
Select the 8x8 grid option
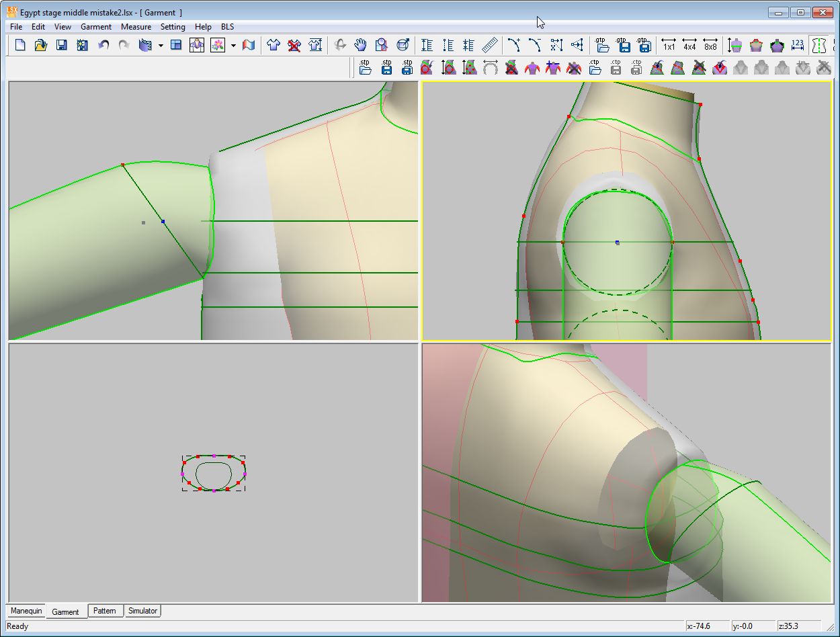coord(710,45)
